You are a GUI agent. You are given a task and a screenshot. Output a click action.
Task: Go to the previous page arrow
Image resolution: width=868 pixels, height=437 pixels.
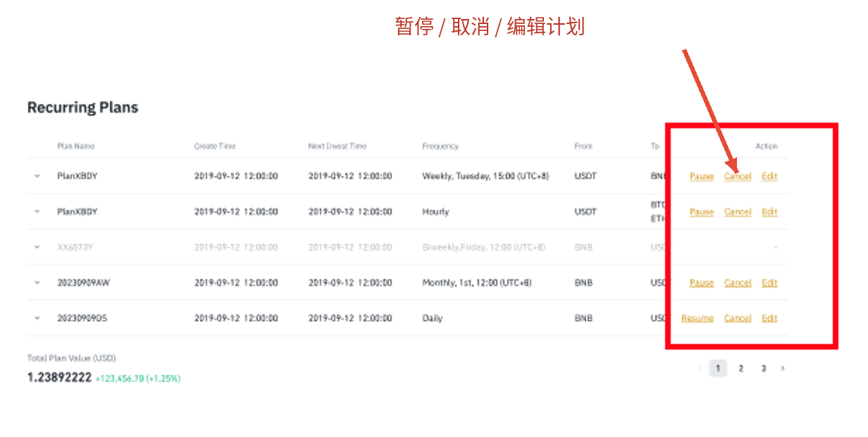click(x=699, y=368)
